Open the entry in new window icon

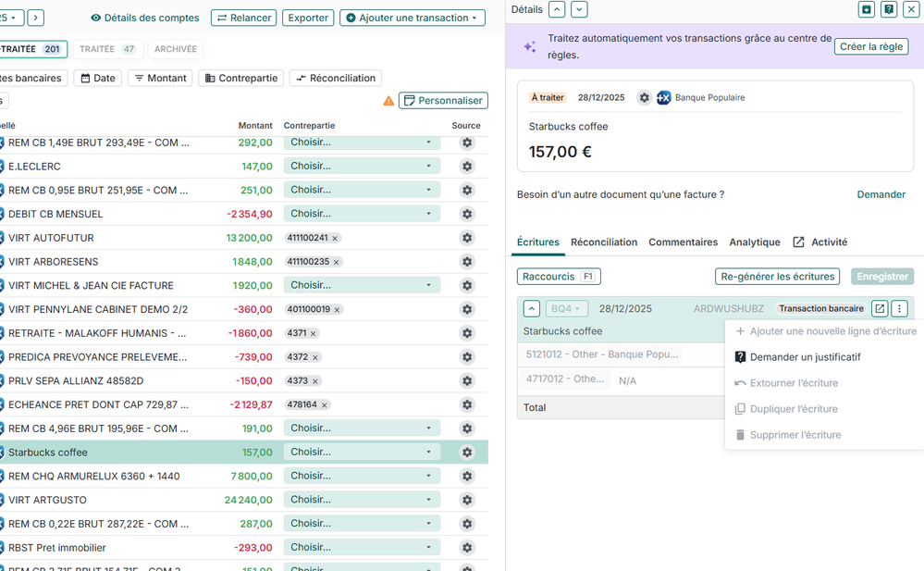(x=880, y=309)
